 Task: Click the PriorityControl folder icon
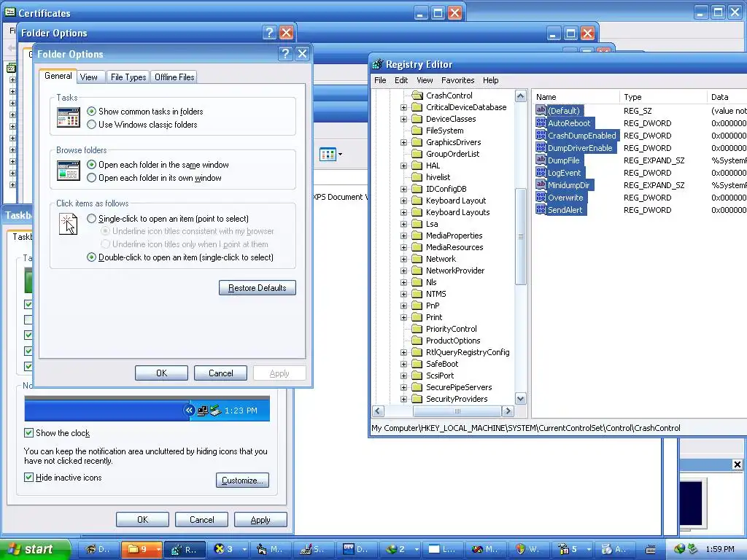[x=417, y=329]
